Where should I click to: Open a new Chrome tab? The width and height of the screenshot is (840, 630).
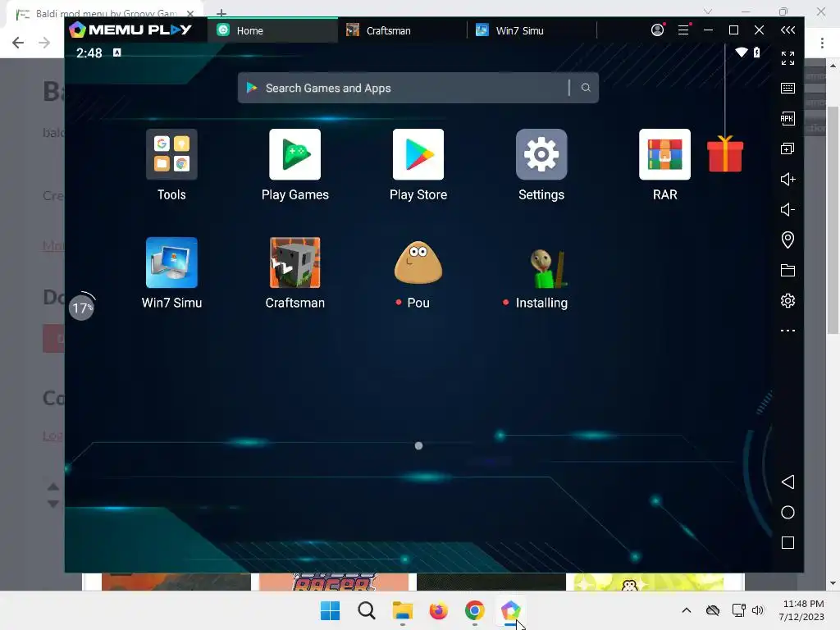[221, 13]
